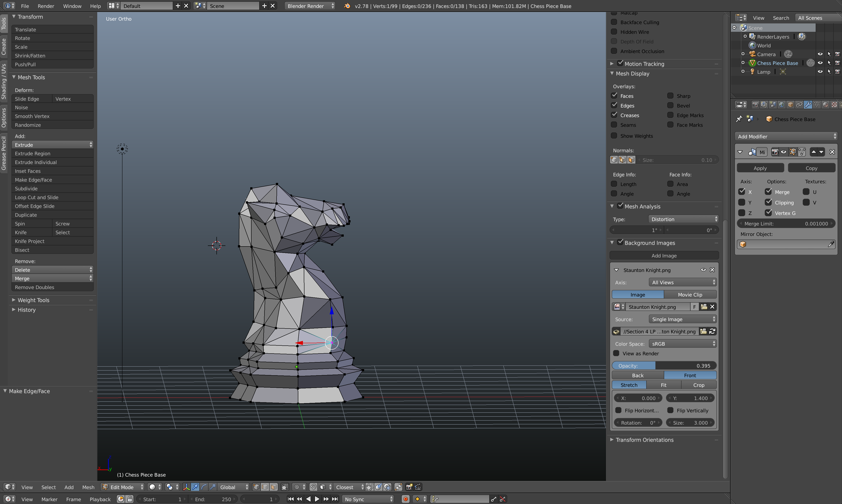This screenshot has width=842, height=504.
Task: Open the Edit Mode dropdown
Action: (x=123, y=487)
